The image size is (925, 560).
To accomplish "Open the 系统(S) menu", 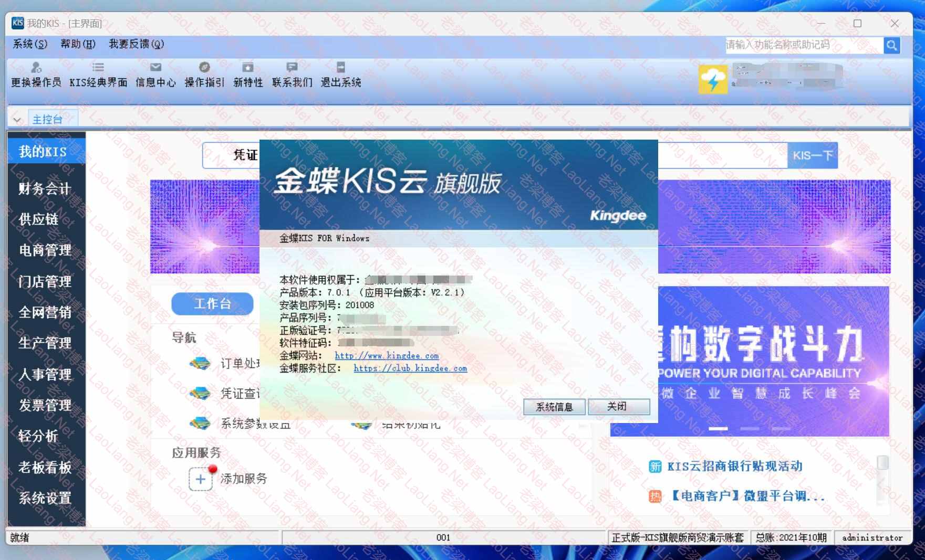I will [30, 44].
